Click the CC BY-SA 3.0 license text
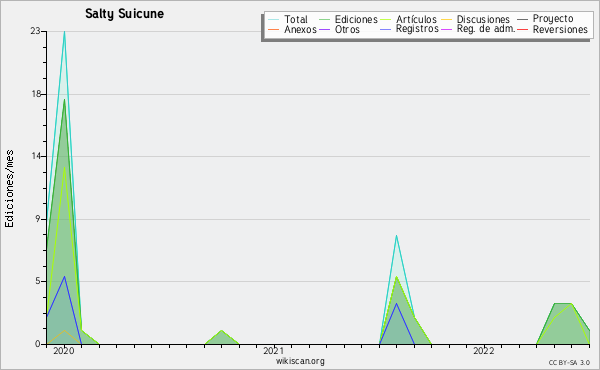Viewport: 600px width, 370px height. [569, 363]
